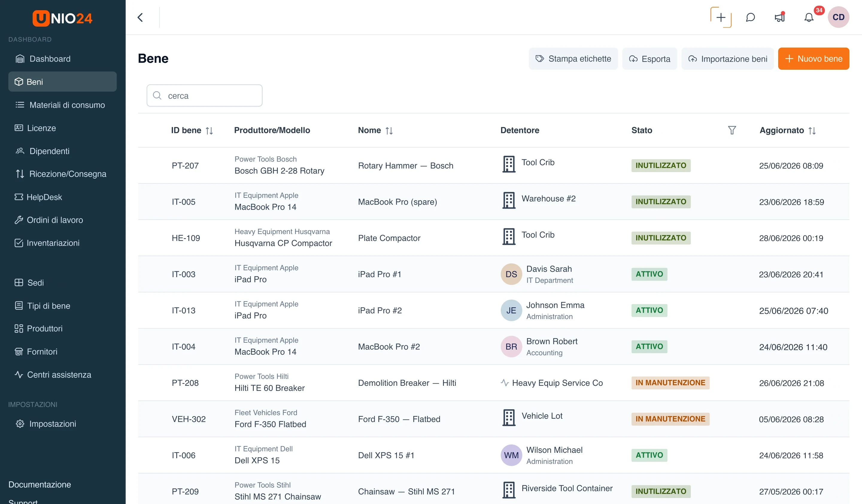Create a Nuovo bene

814,59
